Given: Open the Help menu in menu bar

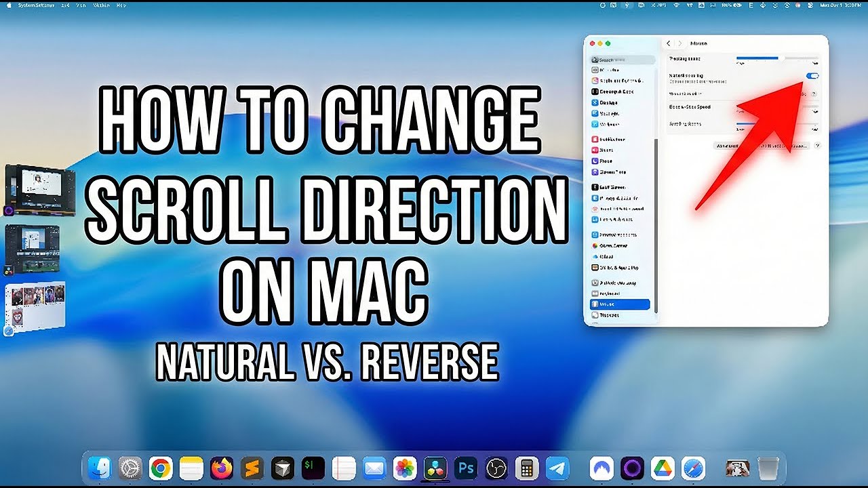Looking at the screenshot, I should click(121, 5).
